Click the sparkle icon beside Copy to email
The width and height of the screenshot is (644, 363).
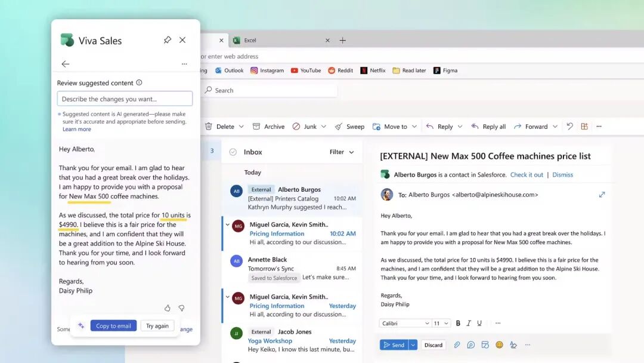[81, 325]
